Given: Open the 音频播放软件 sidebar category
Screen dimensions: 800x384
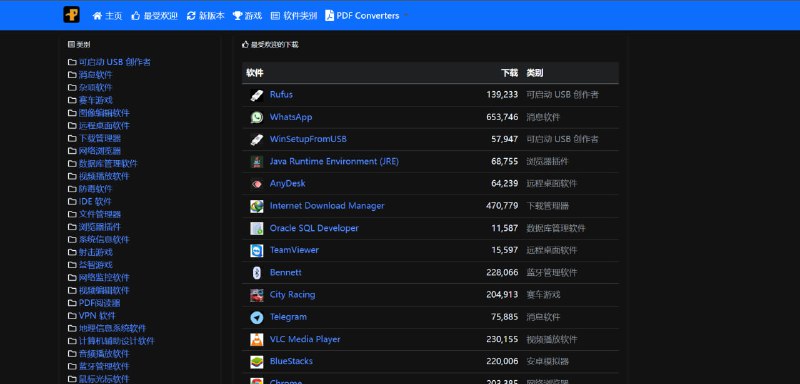Looking at the screenshot, I should pyautogui.click(x=104, y=354).
